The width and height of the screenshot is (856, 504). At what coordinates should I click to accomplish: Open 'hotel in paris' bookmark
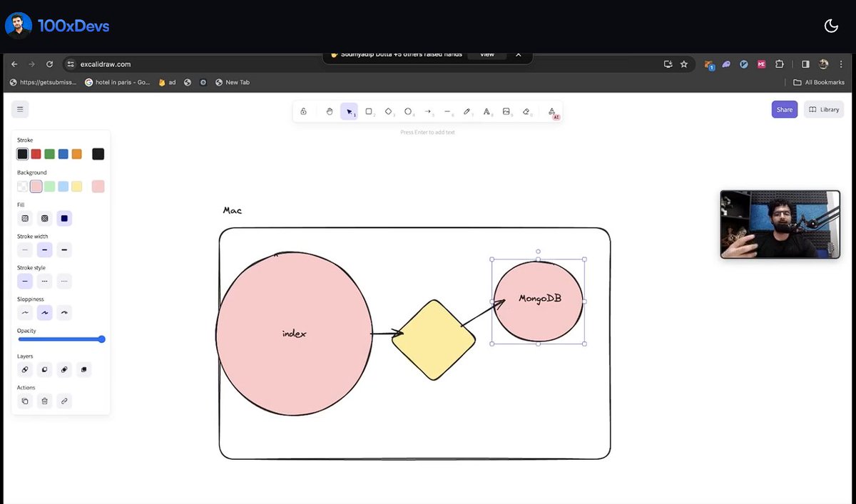118,83
